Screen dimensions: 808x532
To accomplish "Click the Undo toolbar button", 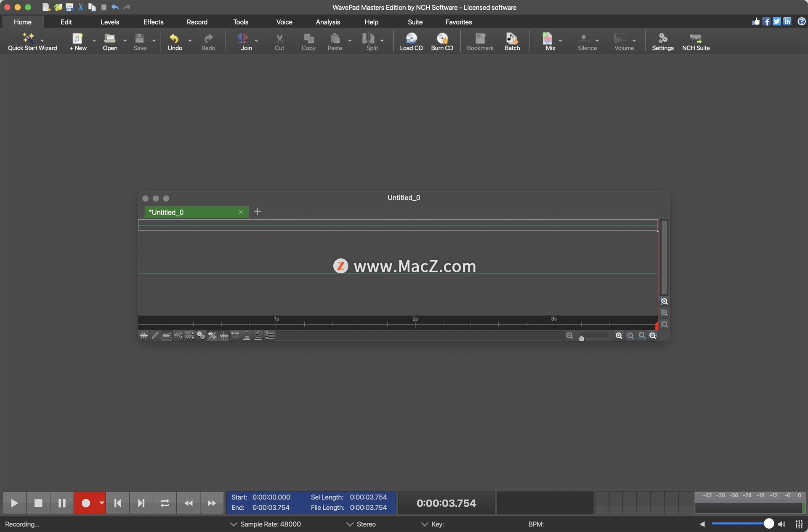I will [x=175, y=42].
